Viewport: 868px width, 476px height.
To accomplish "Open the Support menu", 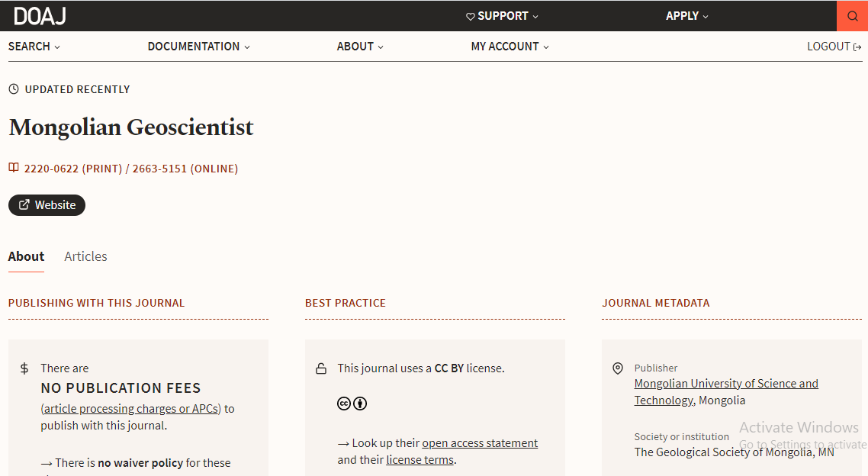I will (502, 16).
